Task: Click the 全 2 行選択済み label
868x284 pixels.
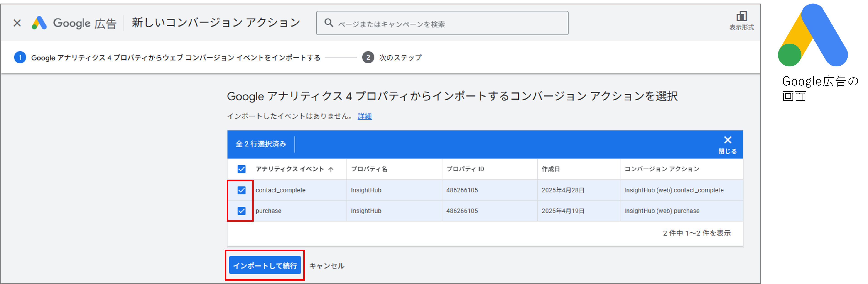Action: coord(261,144)
